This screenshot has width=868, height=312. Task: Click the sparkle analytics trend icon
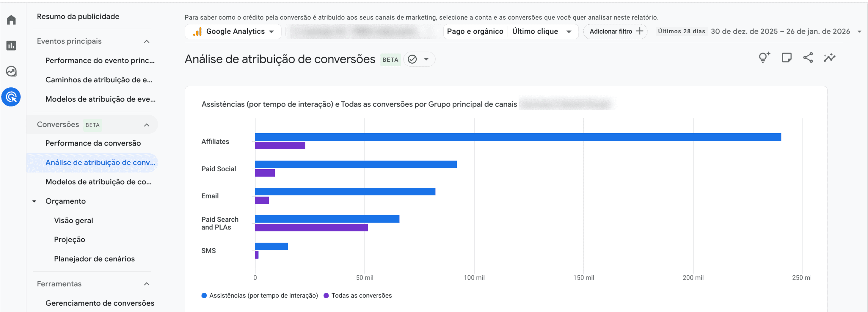click(829, 57)
